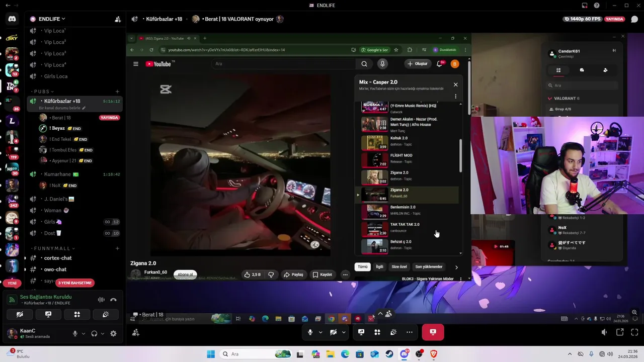Image resolution: width=644 pixels, height=362 pixels.
Task: Click the streamed YouTube search field
Action: pyautogui.click(x=284, y=64)
